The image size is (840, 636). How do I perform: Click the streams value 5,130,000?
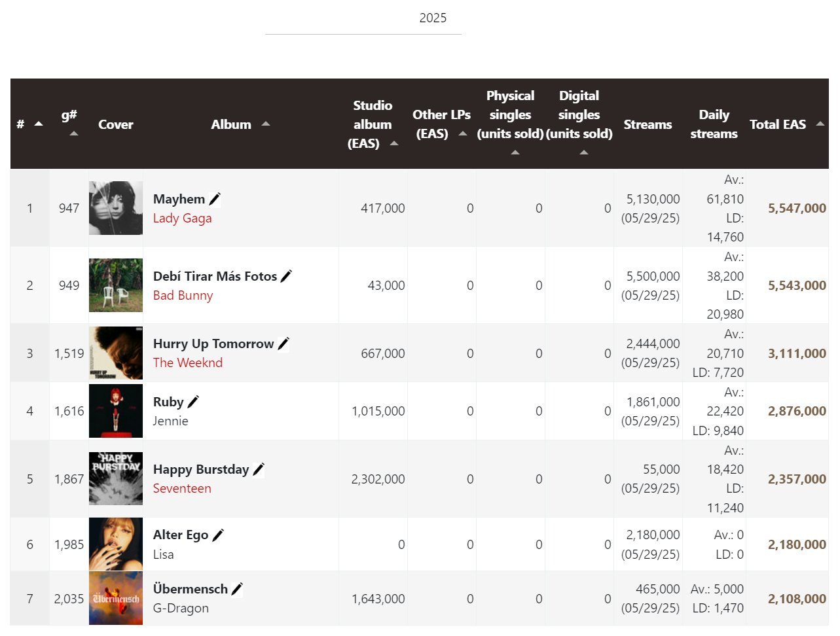pos(653,199)
